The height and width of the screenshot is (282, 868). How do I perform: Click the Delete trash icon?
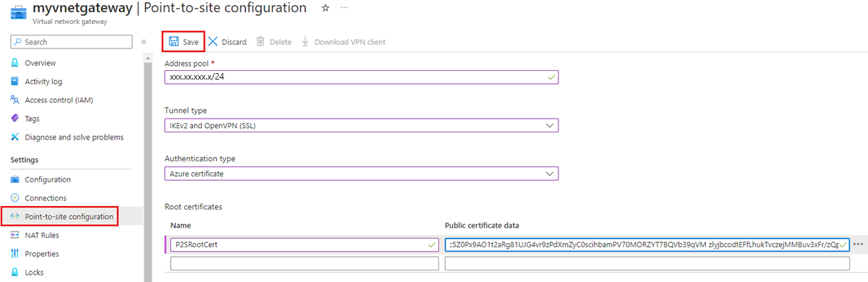261,42
